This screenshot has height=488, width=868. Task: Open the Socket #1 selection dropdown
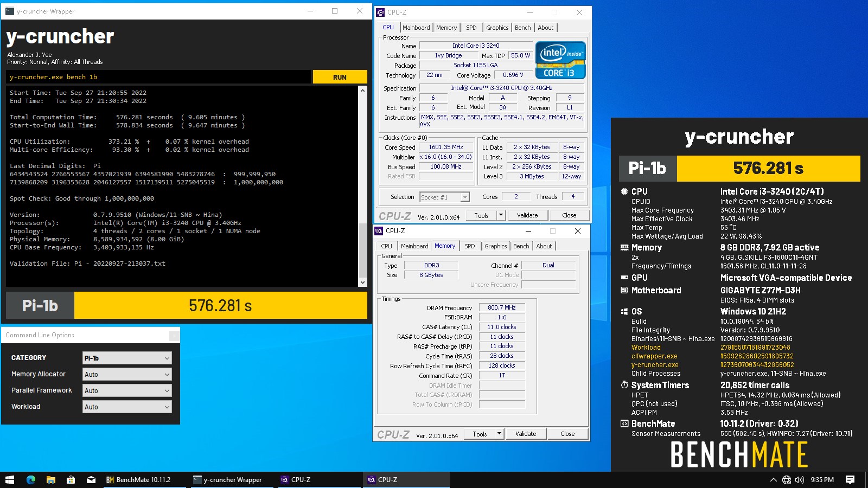(445, 197)
